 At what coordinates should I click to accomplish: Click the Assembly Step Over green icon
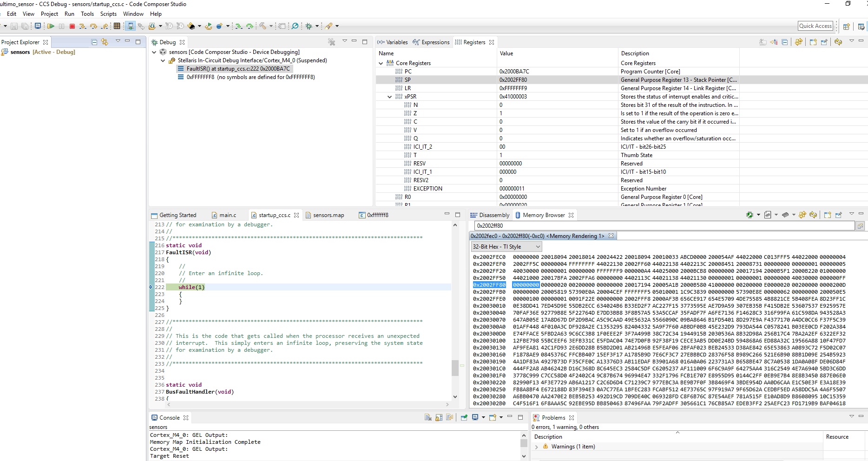point(250,26)
